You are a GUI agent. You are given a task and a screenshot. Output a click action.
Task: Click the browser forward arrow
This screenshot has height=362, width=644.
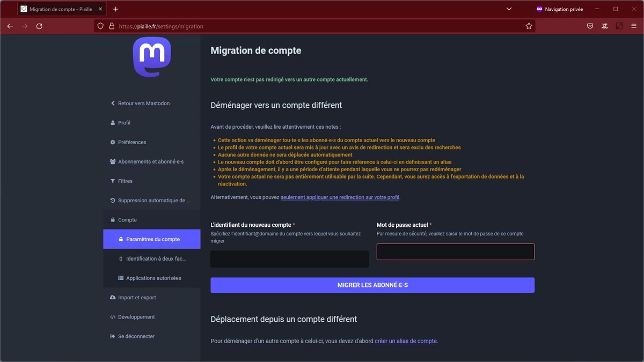pos(25,26)
